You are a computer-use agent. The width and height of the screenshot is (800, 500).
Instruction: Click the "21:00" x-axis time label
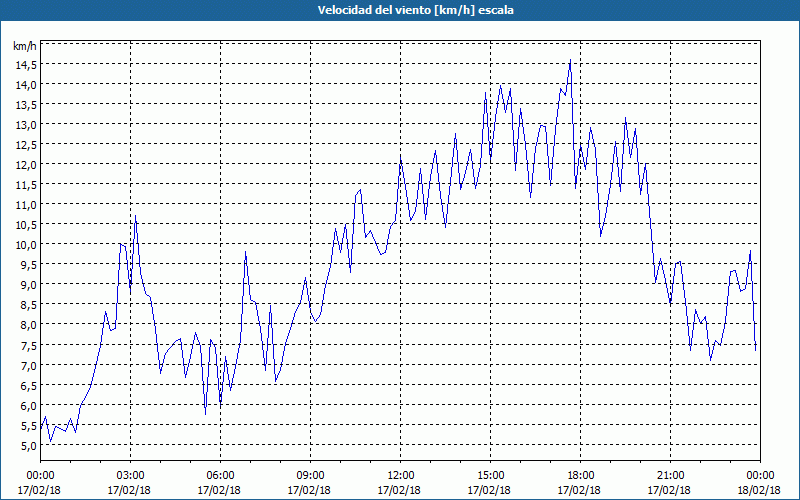670,476
